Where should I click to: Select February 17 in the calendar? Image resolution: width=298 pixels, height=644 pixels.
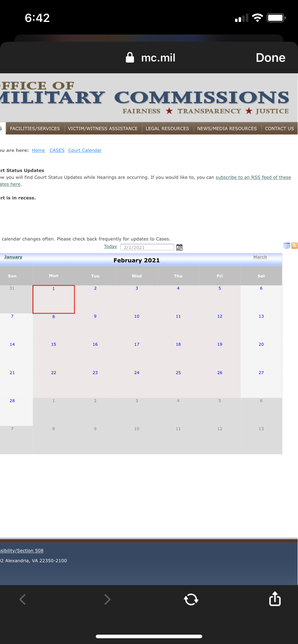click(137, 344)
